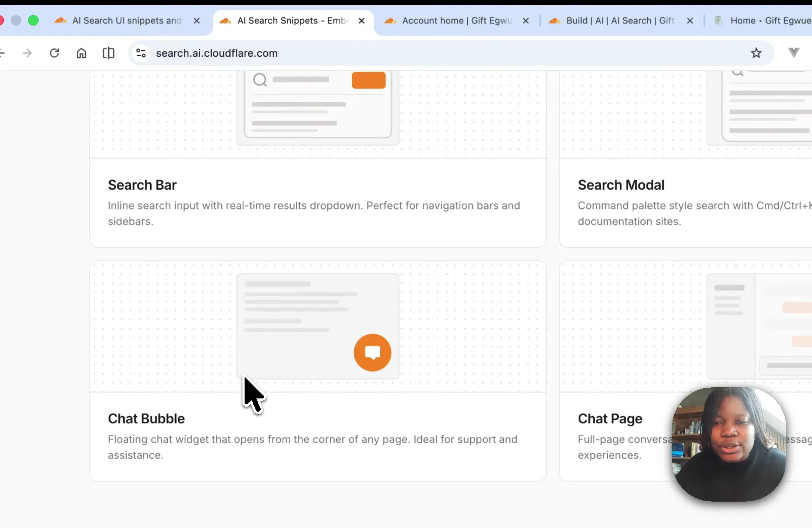Open the browser home page
The width and height of the screenshot is (812, 528).
(x=81, y=53)
